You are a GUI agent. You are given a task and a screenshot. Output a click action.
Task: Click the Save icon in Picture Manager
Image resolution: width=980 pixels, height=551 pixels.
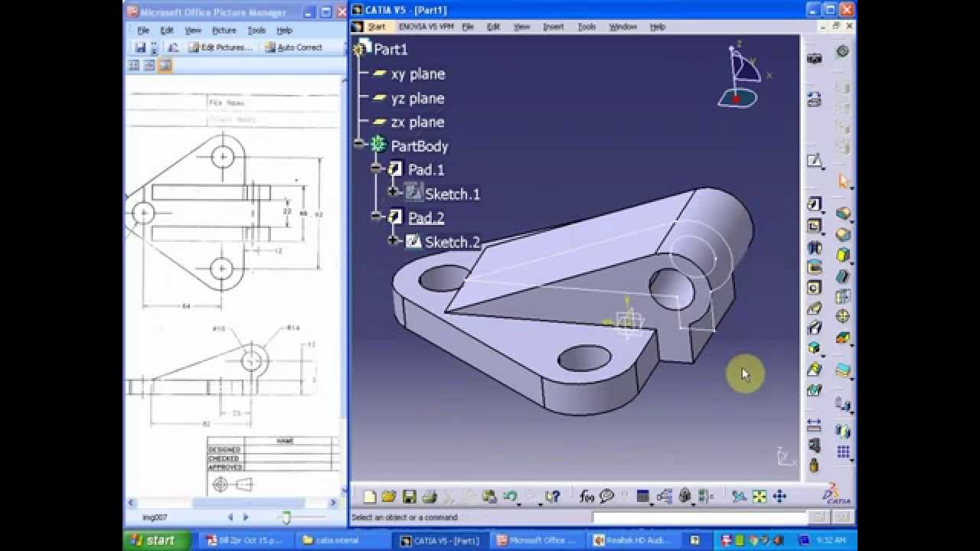pos(140,47)
